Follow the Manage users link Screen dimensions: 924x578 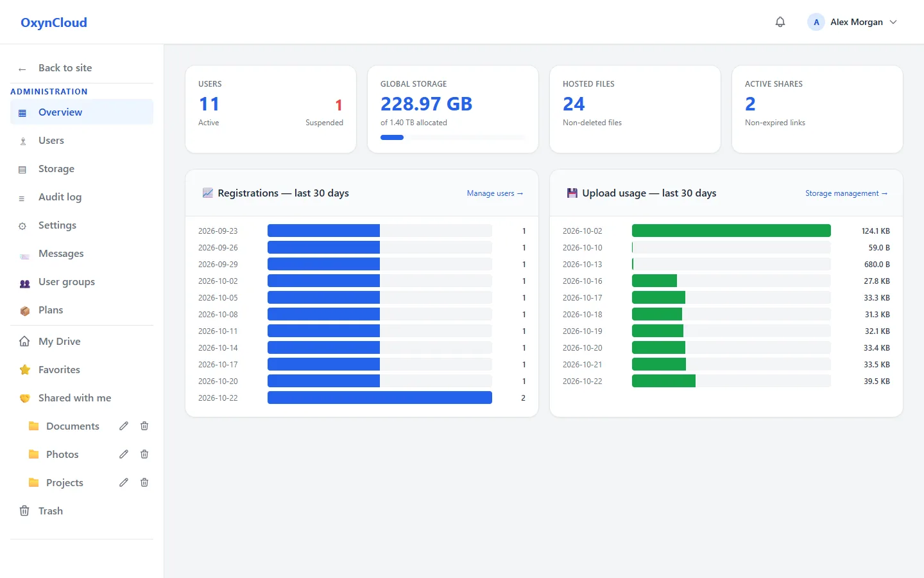point(495,193)
